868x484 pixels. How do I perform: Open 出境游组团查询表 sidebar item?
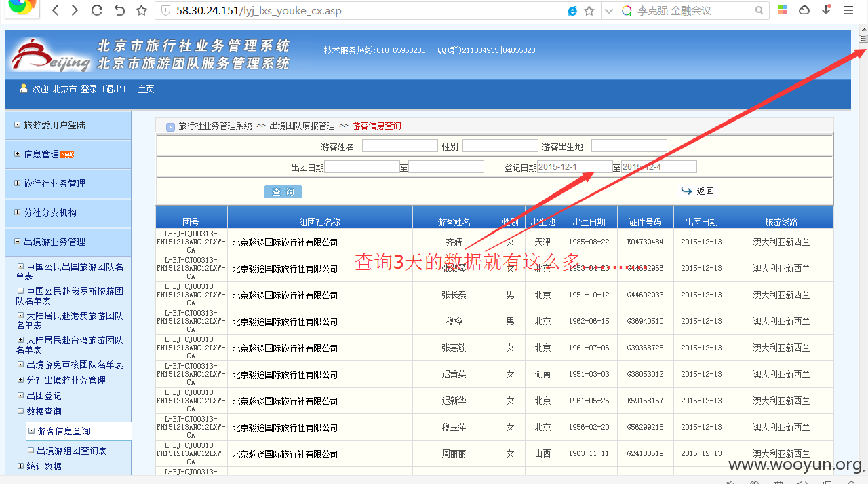click(72, 451)
